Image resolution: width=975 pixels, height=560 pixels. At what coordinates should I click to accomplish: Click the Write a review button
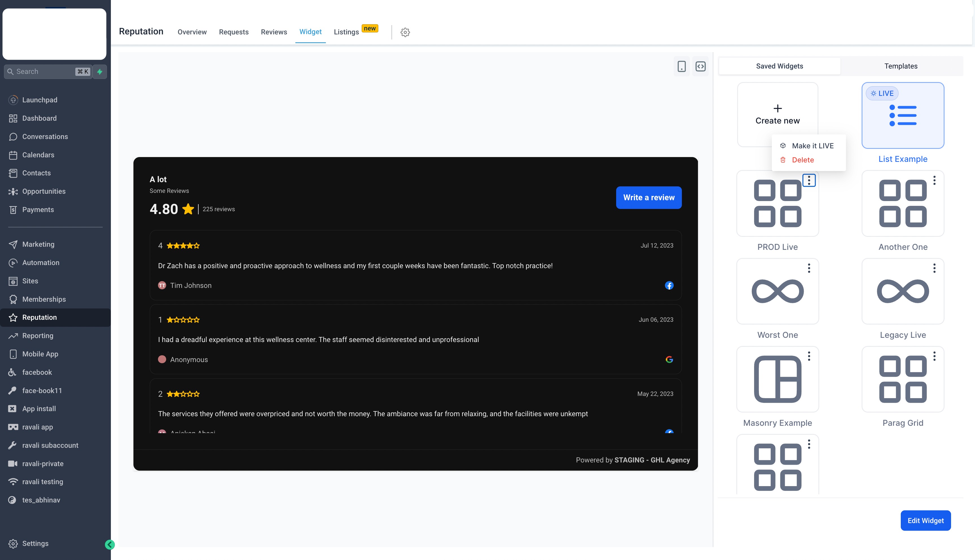649,197
